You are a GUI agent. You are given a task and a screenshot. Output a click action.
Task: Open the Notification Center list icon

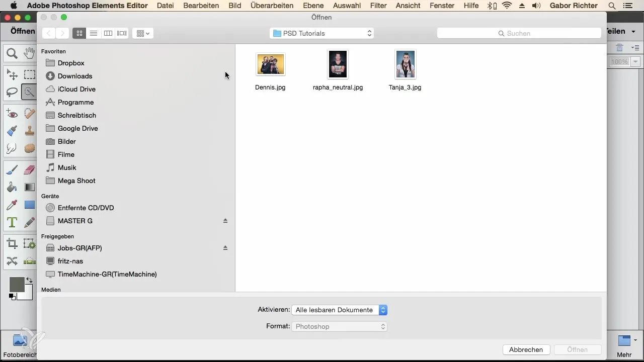pos(627,6)
